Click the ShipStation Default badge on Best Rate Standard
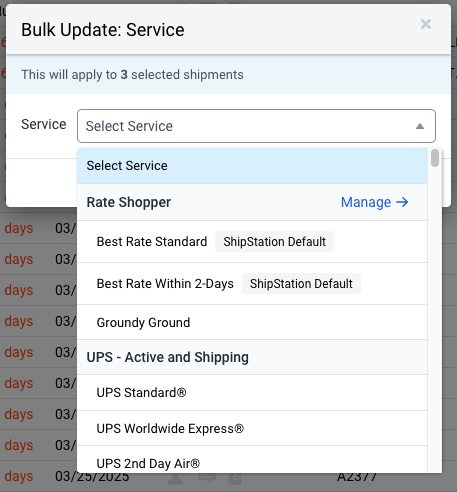Screen dimensions: 457x492 pyautogui.click(x=274, y=242)
